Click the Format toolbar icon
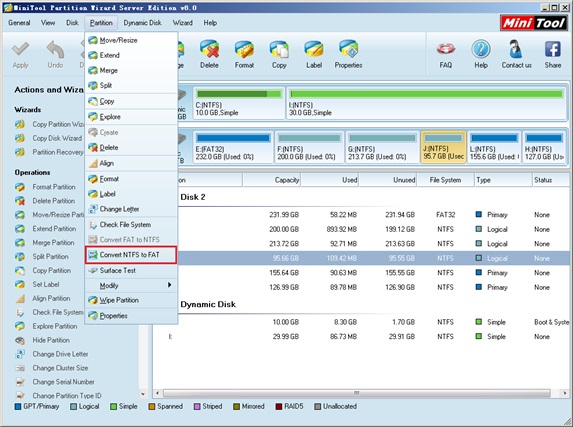Image resolution: width=573 pixels, height=427 pixels. (x=244, y=49)
